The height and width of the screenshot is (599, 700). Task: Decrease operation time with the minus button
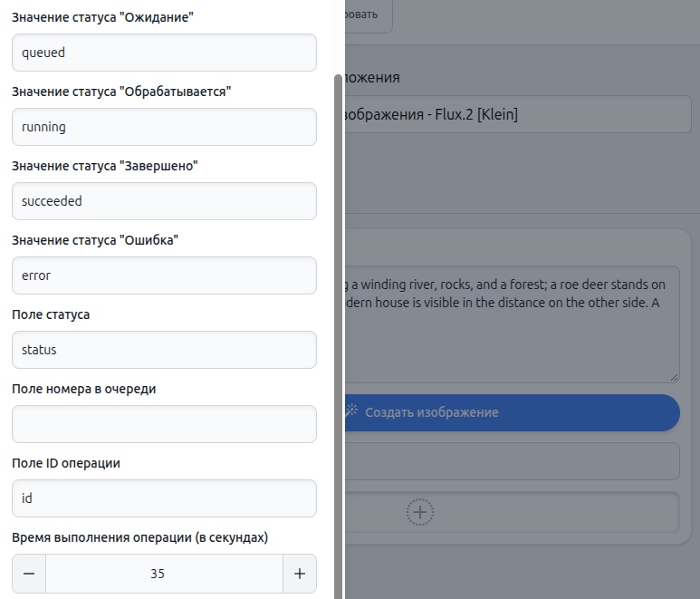29,574
